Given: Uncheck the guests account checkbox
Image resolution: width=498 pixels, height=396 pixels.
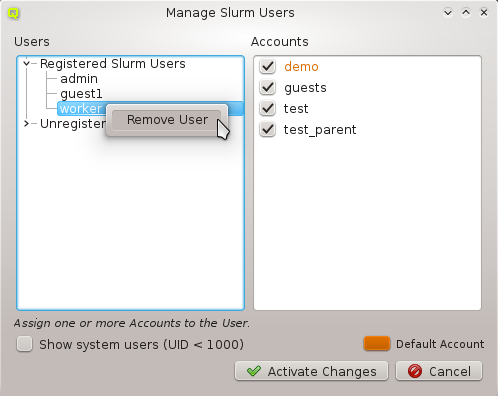Looking at the screenshot, I should (267, 87).
